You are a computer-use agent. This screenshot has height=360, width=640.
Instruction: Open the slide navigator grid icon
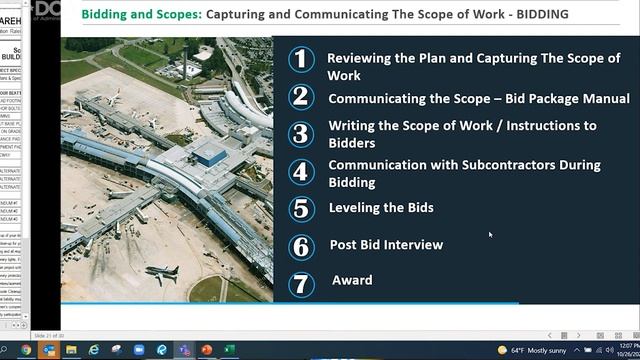click(x=564, y=336)
